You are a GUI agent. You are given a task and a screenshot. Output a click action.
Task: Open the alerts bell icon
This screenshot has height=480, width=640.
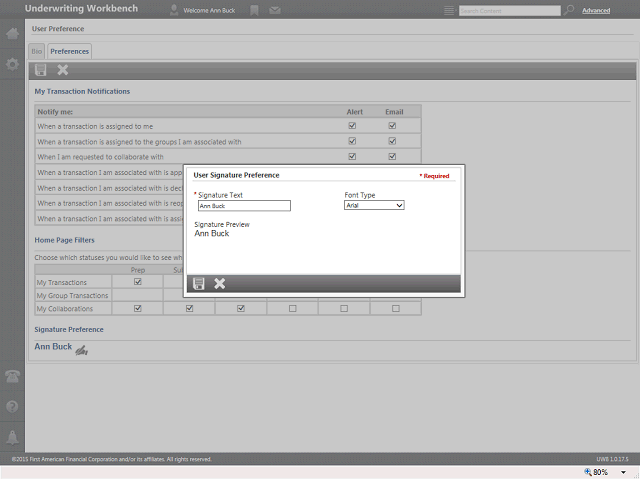pos(12,437)
